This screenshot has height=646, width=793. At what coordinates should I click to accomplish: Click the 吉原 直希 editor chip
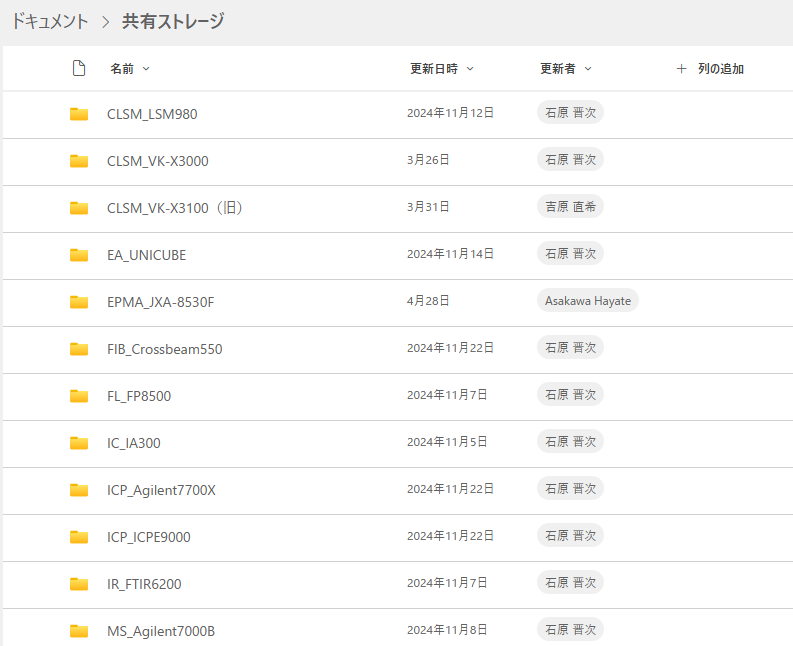570,206
